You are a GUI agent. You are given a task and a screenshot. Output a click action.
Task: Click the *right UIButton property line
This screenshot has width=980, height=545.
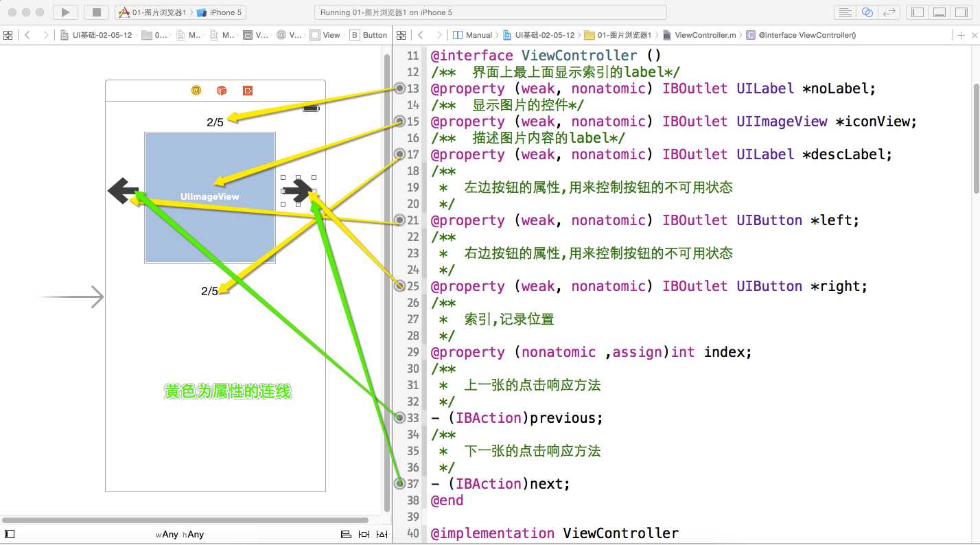pos(649,286)
